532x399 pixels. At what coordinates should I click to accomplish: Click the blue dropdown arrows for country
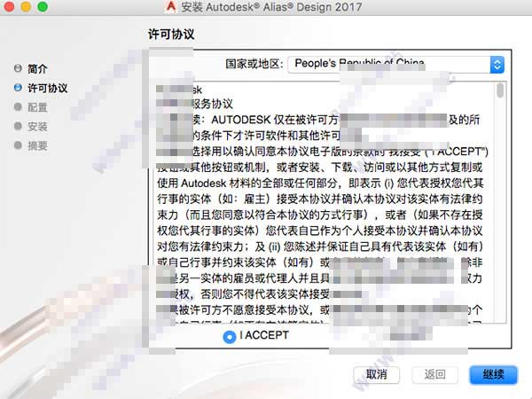point(497,65)
